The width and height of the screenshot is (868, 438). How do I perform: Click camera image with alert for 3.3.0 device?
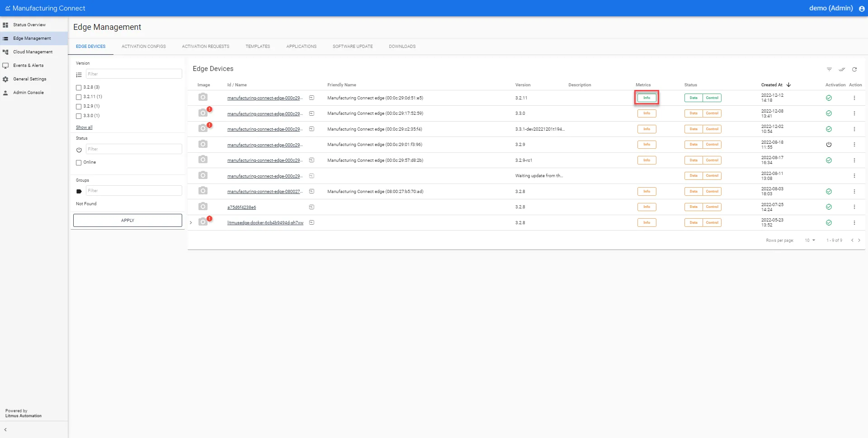pos(203,113)
